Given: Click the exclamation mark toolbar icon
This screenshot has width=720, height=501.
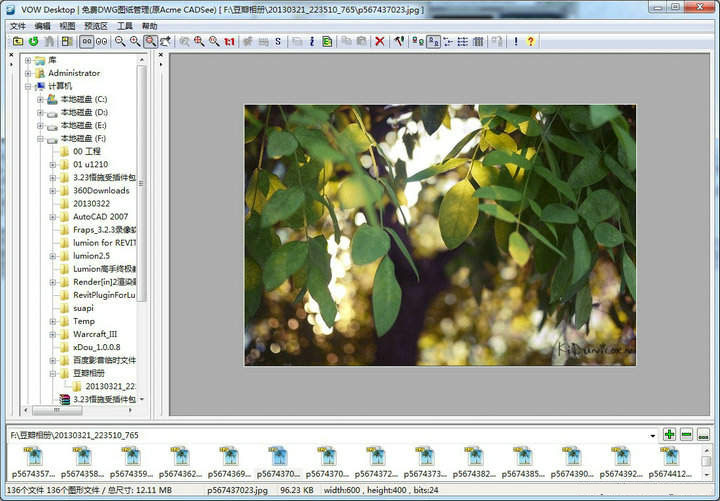Looking at the screenshot, I should [x=515, y=41].
